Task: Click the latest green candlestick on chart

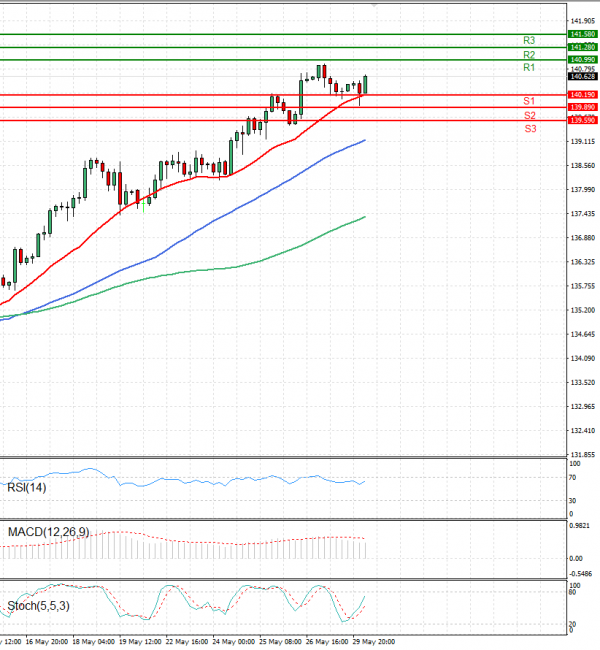Action: click(366, 85)
